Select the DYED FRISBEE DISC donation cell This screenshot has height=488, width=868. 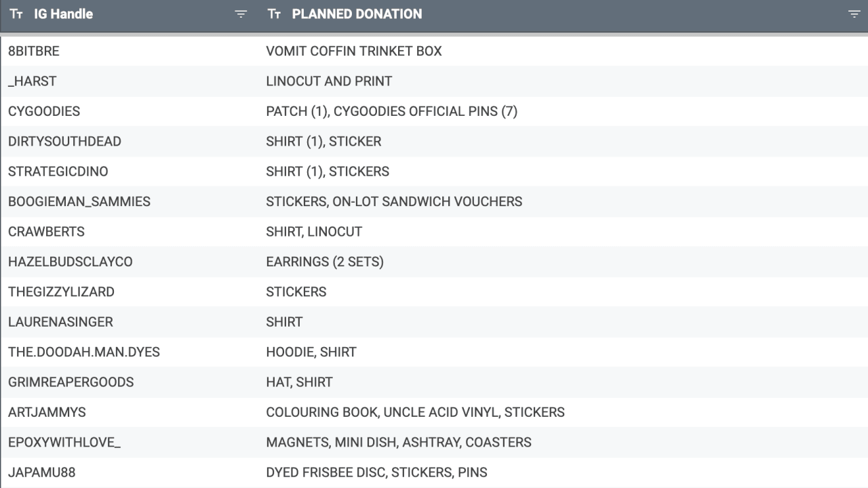(x=376, y=472)
